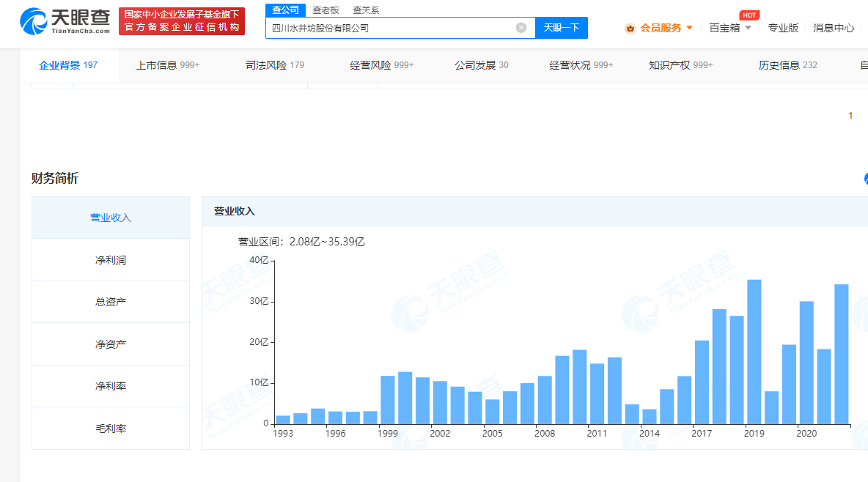The width and height of the screenshot is (868, 482).
Task: Click page number 1 in pagination
Action: pyautogui.click(x=850, y=116)
